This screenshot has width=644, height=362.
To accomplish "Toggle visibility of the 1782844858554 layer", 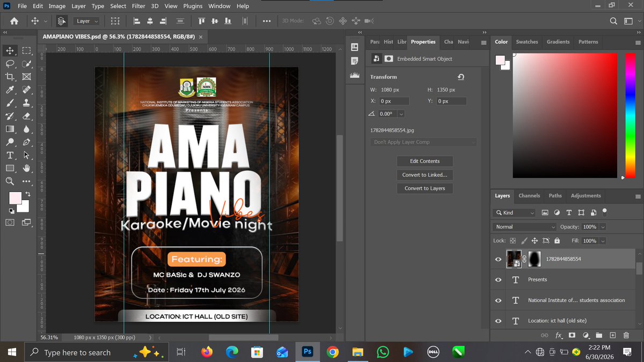I will tap(498, 259).
